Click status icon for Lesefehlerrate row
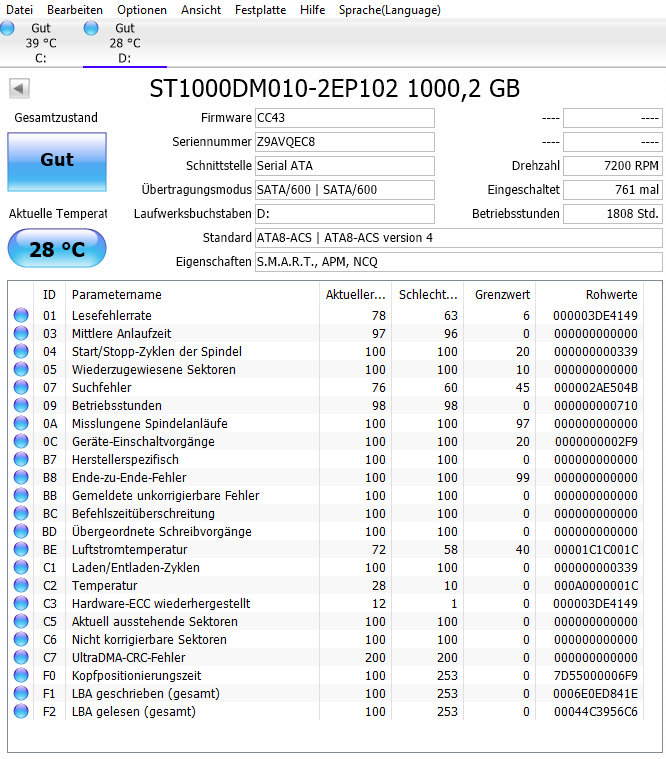The height and width of the screenshot is (759, 666). pos(21,316)
